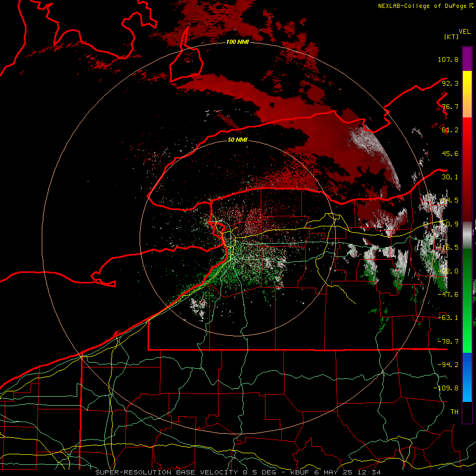Click the 30.1 velocity scale value
The width and height of the screenshot is (476, 476).
450,177
